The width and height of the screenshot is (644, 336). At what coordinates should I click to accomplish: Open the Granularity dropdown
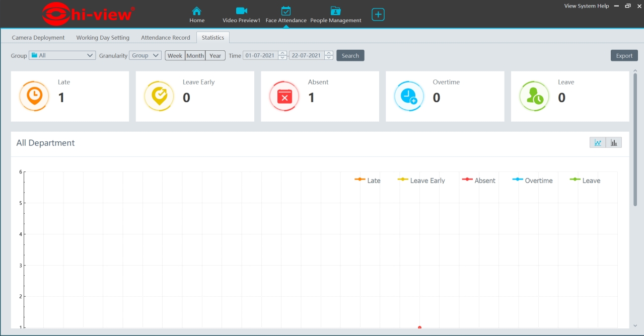145,56
